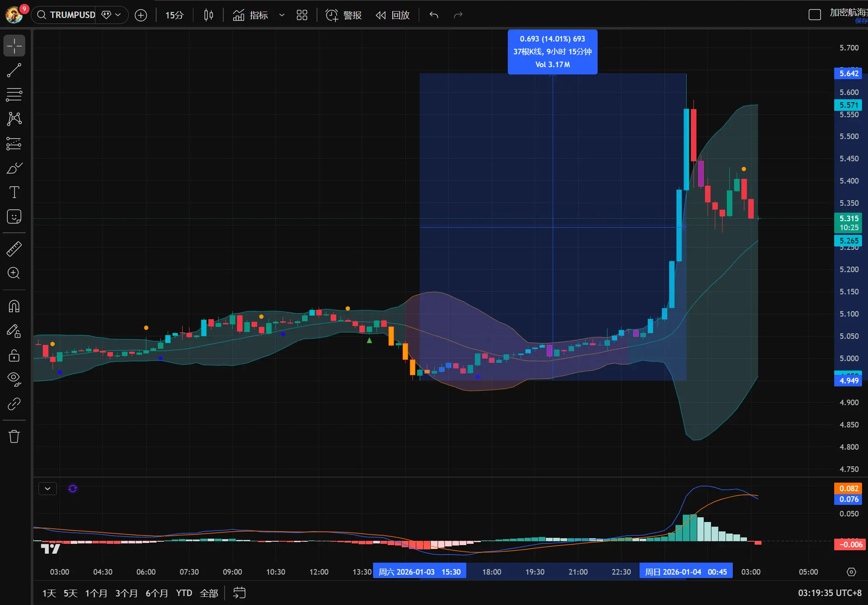The width and height of the screenshot is (868, 605).
Task: Click the trash can to remove drawings
Action: coord(14,436)
